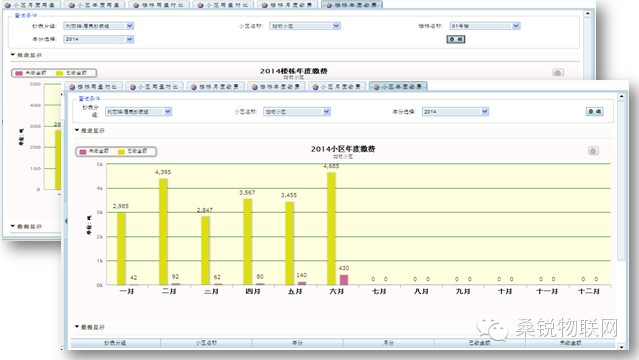This screenshot has width=639, height=360.
Task: Click the yellow February bar labeled 4,395
Action: coord(163,232)
